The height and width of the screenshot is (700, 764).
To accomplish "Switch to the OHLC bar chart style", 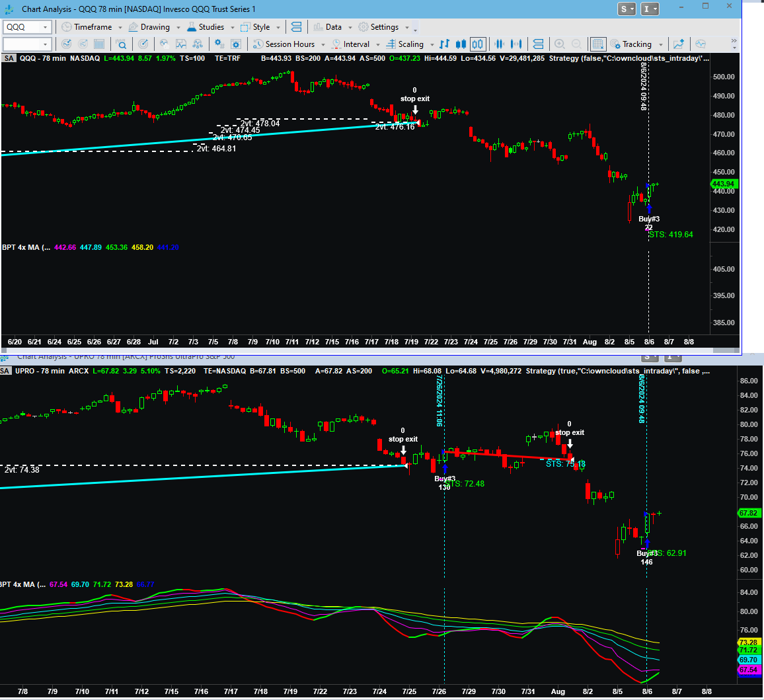I will 444,44.
